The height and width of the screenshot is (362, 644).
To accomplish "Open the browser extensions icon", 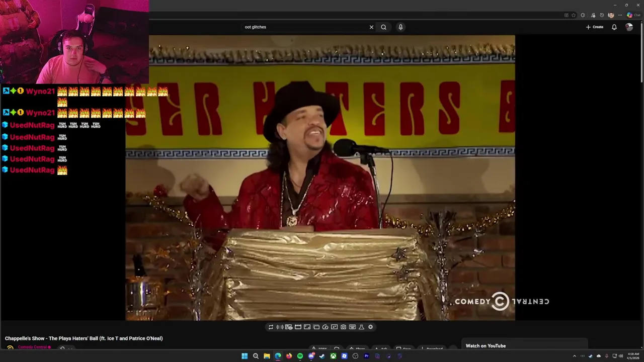I will click(583, 15).
